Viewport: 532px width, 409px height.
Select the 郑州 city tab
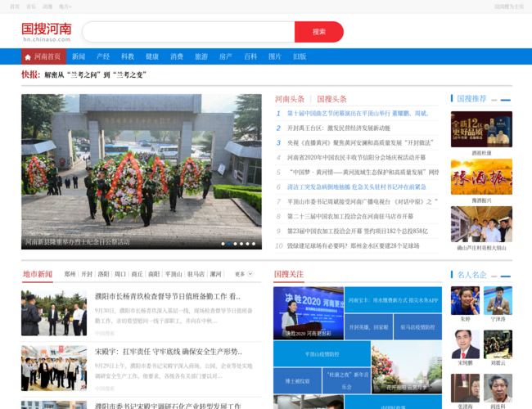(70, 274)
